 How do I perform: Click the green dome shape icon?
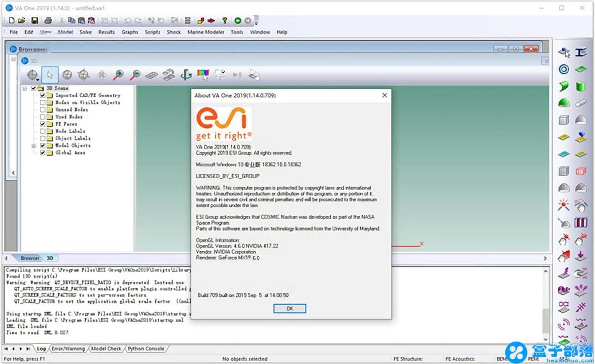click(564, 103)
